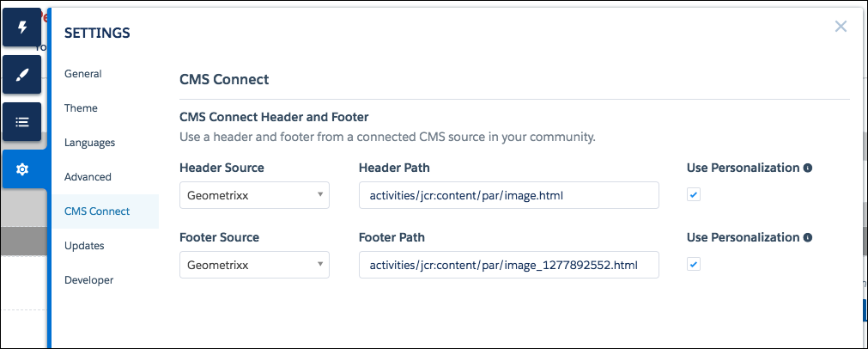Click the Header Path label

[394, 168]
